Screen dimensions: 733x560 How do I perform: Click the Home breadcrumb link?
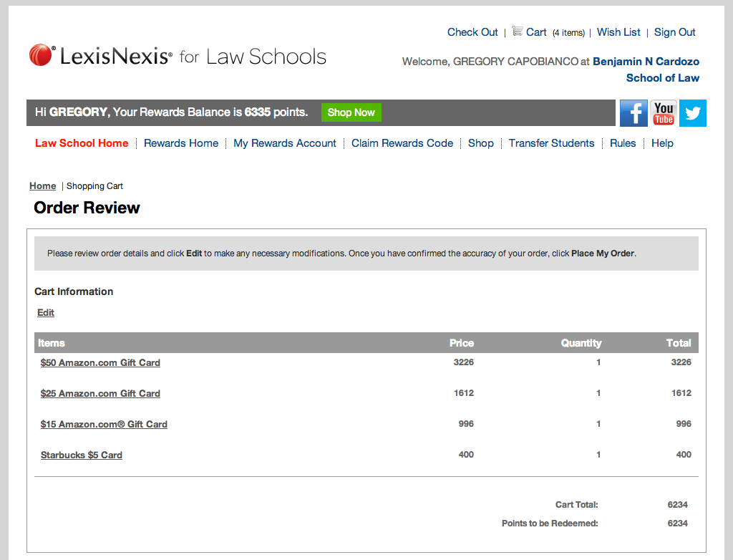coord(42,185)
